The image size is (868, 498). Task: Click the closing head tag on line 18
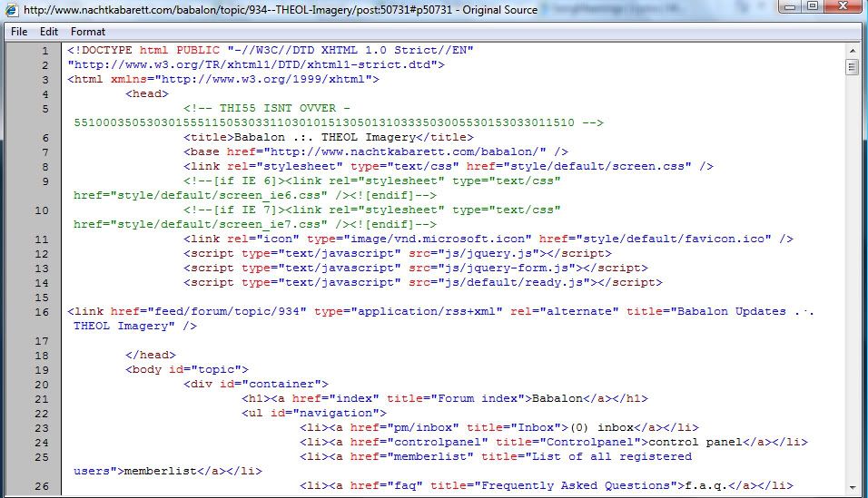click(x=151, y=355)
